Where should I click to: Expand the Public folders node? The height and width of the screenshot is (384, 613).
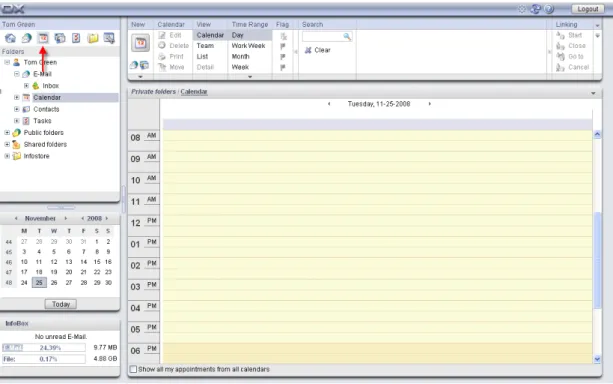tap(7, 132)
